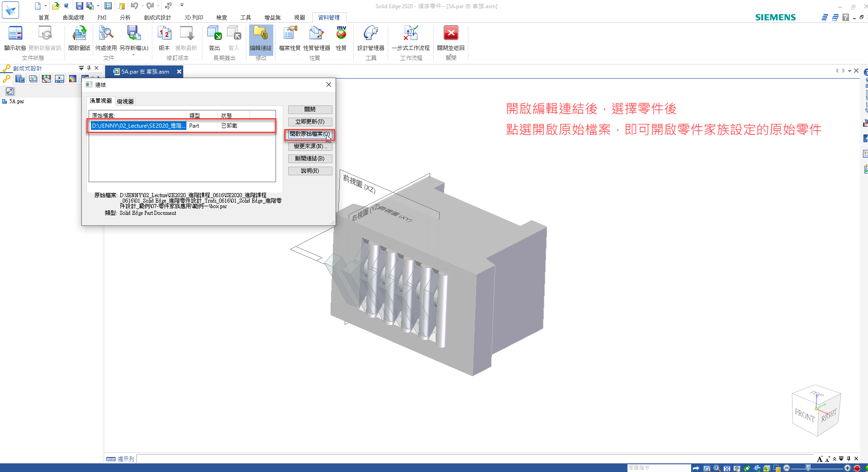The width and height of the screenshot is (868, 472).
Task: Click the color gradient results icon in panel toolbar
Action: click(x=72, y=79)
